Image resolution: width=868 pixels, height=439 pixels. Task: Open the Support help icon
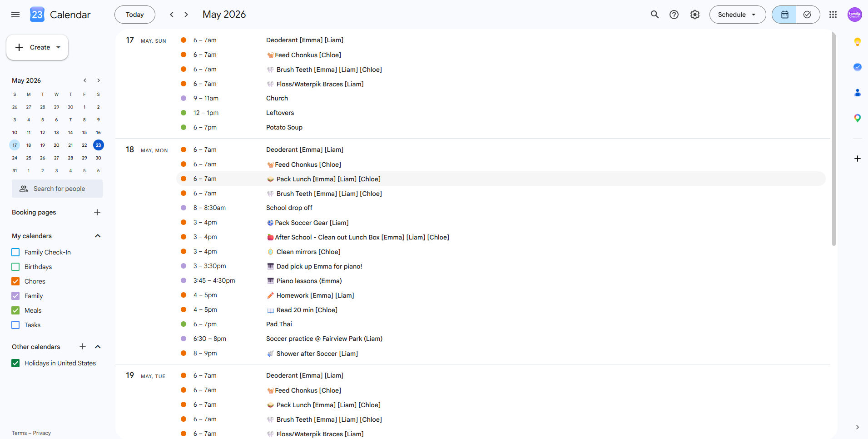pos(674,15)
